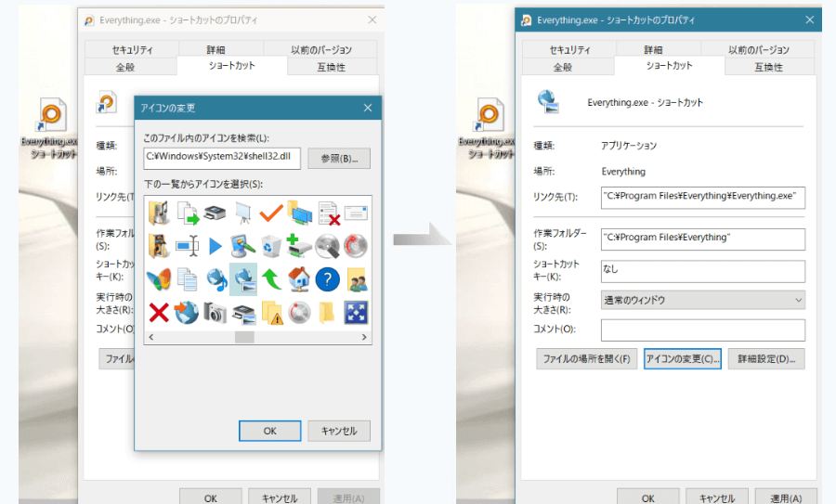This screenshot has width=836, height=504.
Task: Pick the folder with network monitors icon
Action: pos(300,213)
